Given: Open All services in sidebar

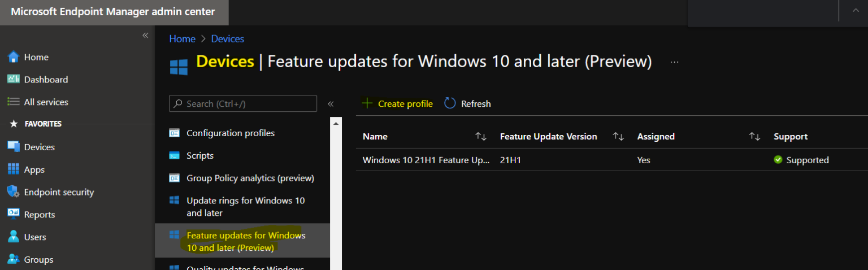Looking at the screenshot, I should (46, 102).
